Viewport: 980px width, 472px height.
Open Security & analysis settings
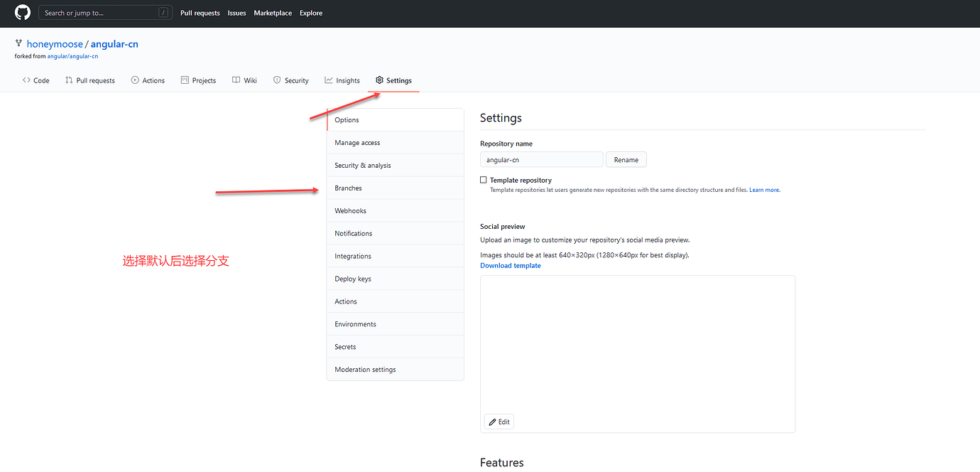395,166
